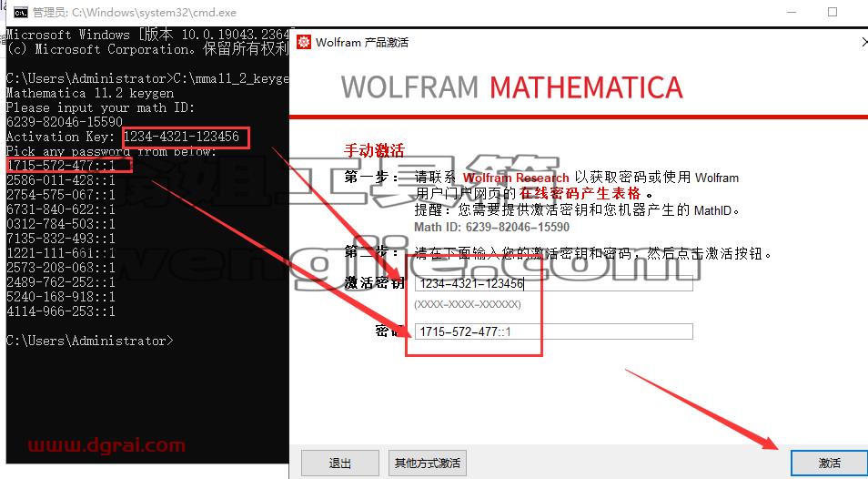Click password 5240-168-918::1 in cmd

[61, 297]
